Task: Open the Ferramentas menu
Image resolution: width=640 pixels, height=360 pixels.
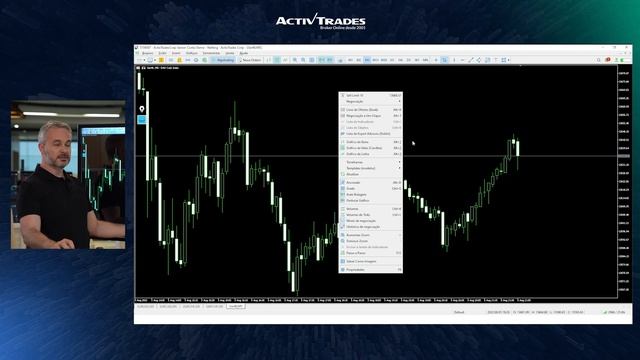Action: 211,53
